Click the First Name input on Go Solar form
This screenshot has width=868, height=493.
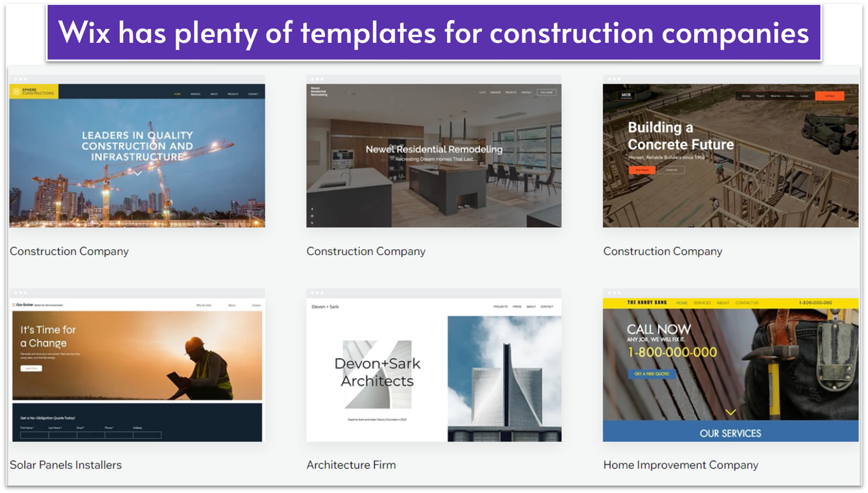(x=34, y=435)
